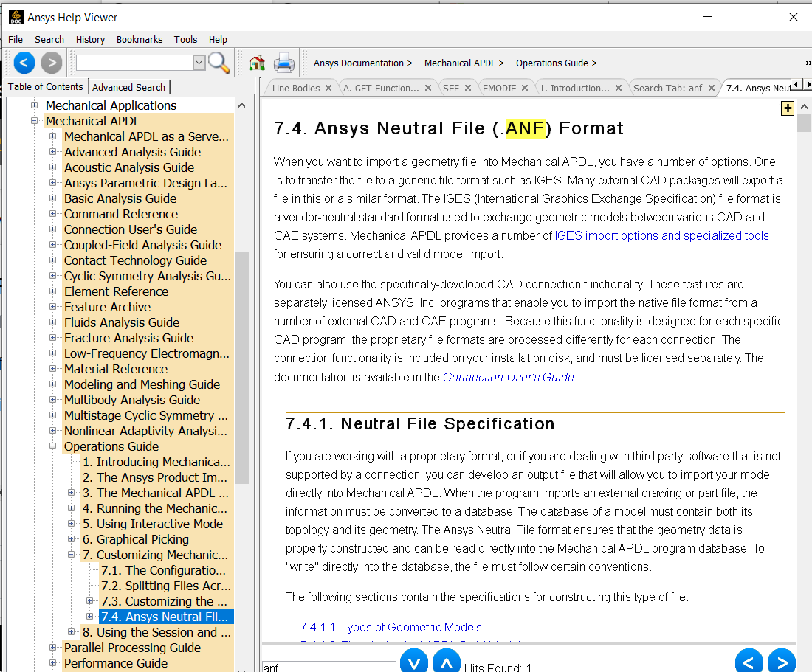Click the printer icon to print page

[x=284, y=63]
